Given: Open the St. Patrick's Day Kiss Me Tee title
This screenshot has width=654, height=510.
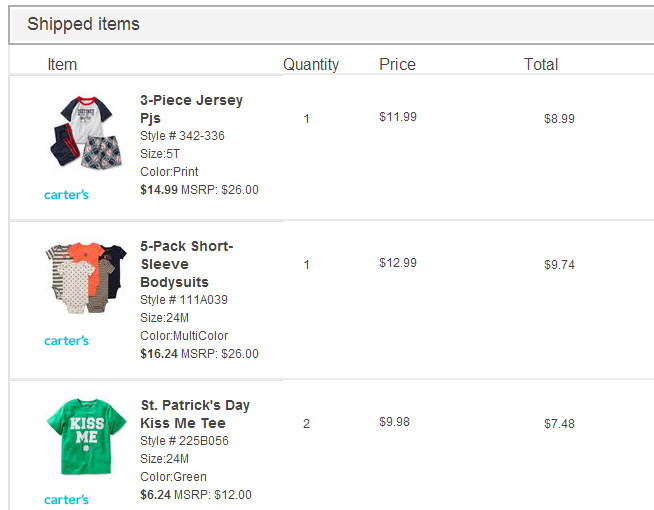Looking at the screenshot, I should point(195,414).
